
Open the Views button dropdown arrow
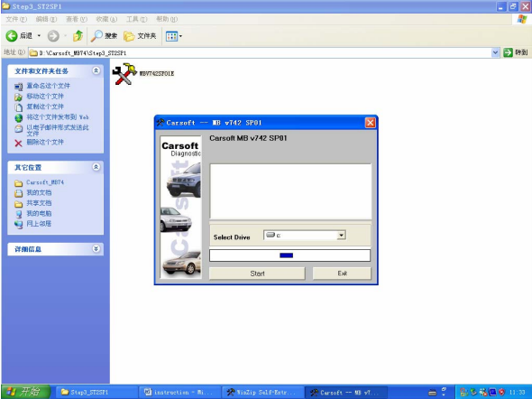[180, 36]
